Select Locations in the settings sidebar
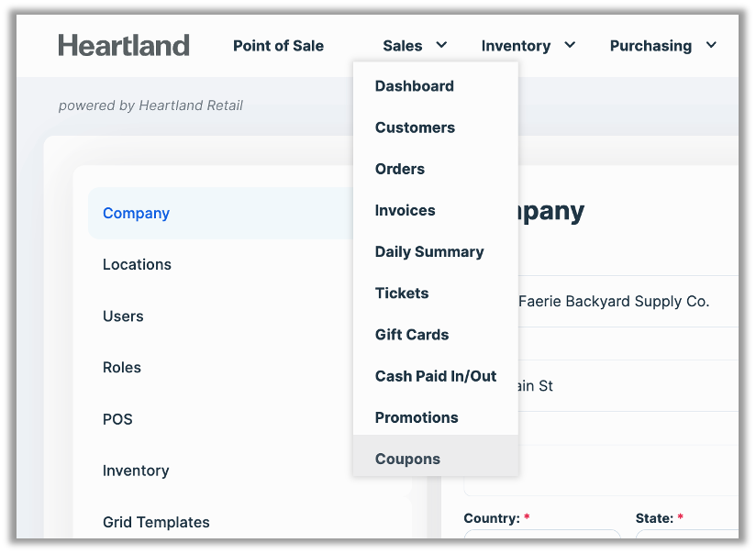Viewport: 756px width, 554px height. pyautogui.click(x=137, y=264)
